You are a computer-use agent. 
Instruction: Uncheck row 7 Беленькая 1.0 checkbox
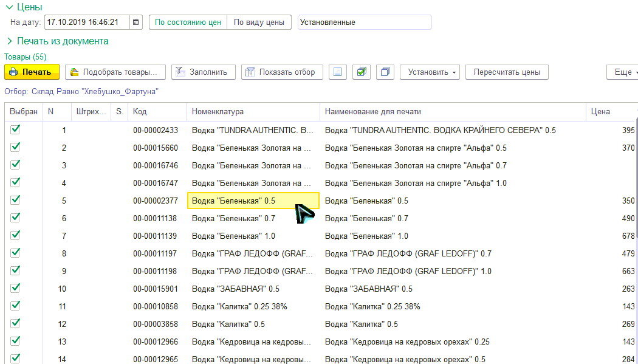click(15, 235)
